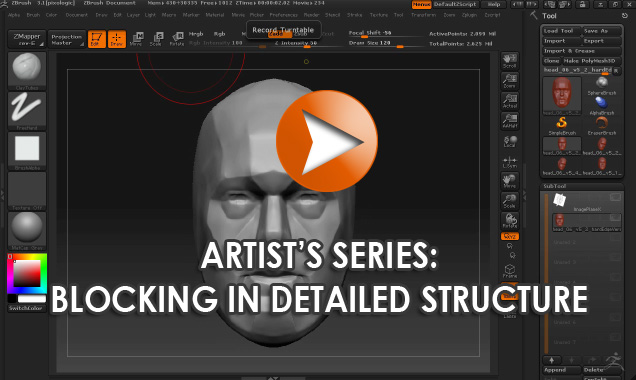Image resolution: width=636 pixels, height=380 pixels.
Task: Click the SwitchColor button
Action: (27, 308)
